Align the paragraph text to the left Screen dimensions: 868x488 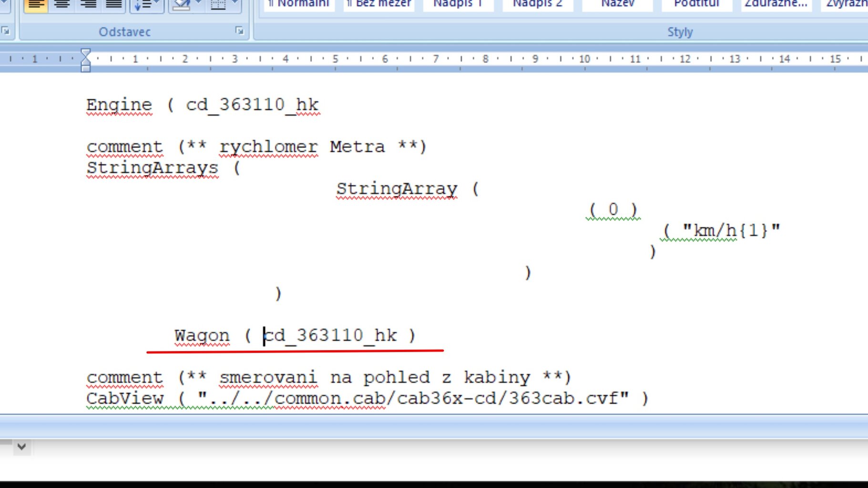36,4
